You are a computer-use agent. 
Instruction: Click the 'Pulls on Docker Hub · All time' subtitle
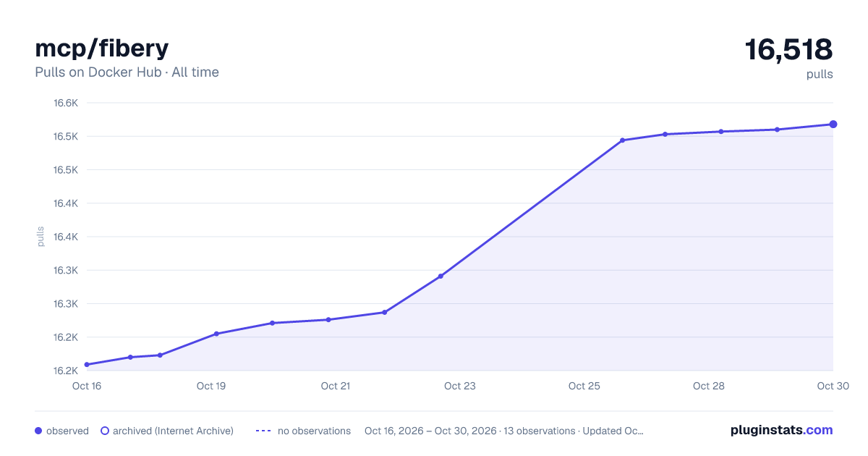(x=127, y=72)
